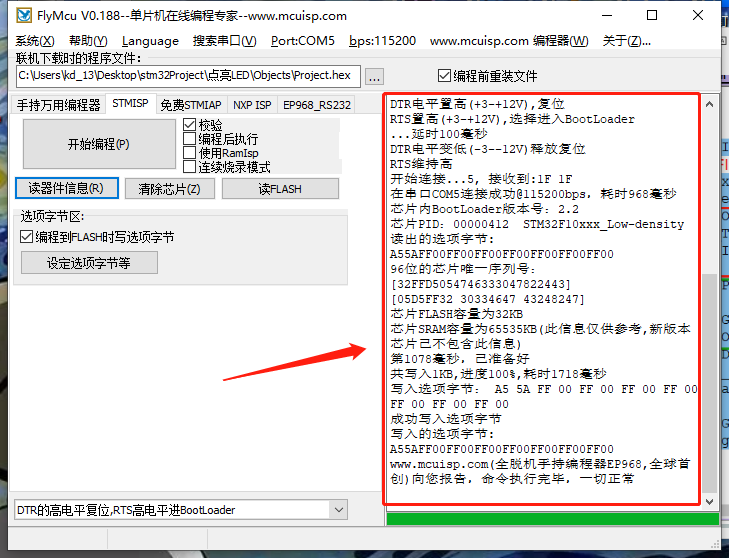Viewport: 729px width, 558px height.
Task: Click the 开始编程(P) button
Action: pyautogui.click(x=98, y=144)
